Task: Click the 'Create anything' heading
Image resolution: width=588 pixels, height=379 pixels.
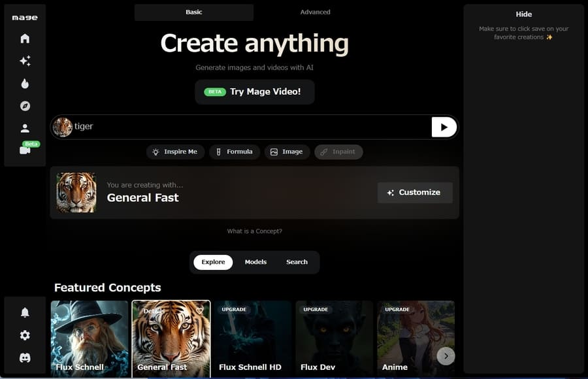Action: (x=255, y=44)
